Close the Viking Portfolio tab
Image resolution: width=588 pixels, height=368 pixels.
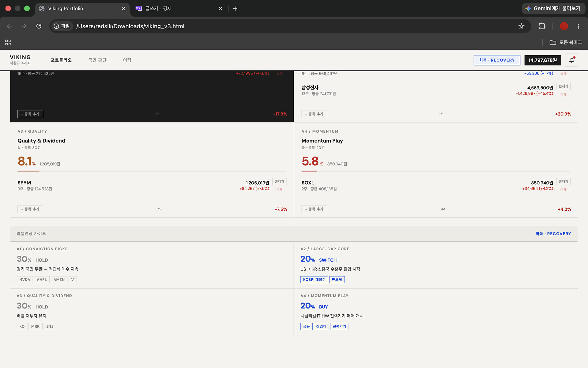[123, 9]
